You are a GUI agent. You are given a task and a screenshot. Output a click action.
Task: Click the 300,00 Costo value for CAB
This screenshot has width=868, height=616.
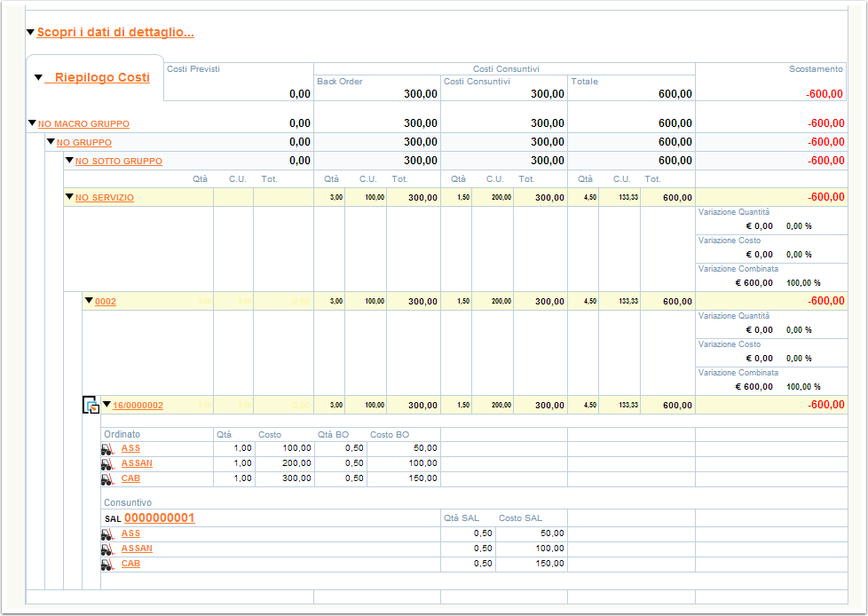point(296,478)
